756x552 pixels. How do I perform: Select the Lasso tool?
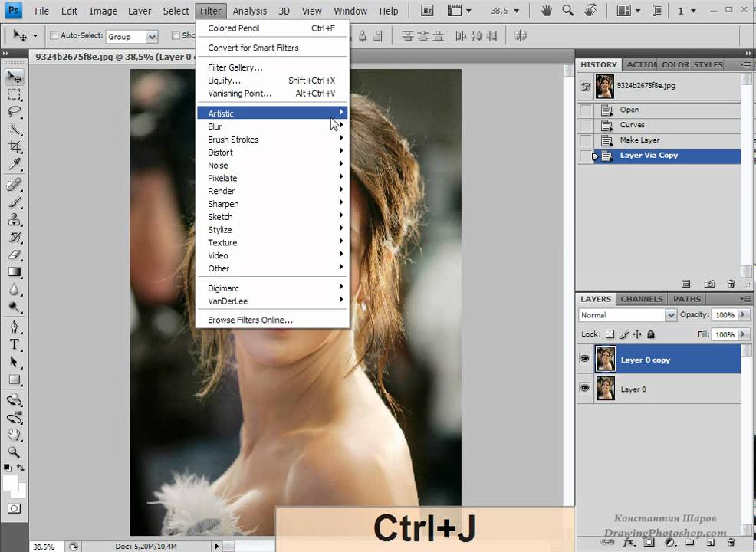(x=15, y=112)
